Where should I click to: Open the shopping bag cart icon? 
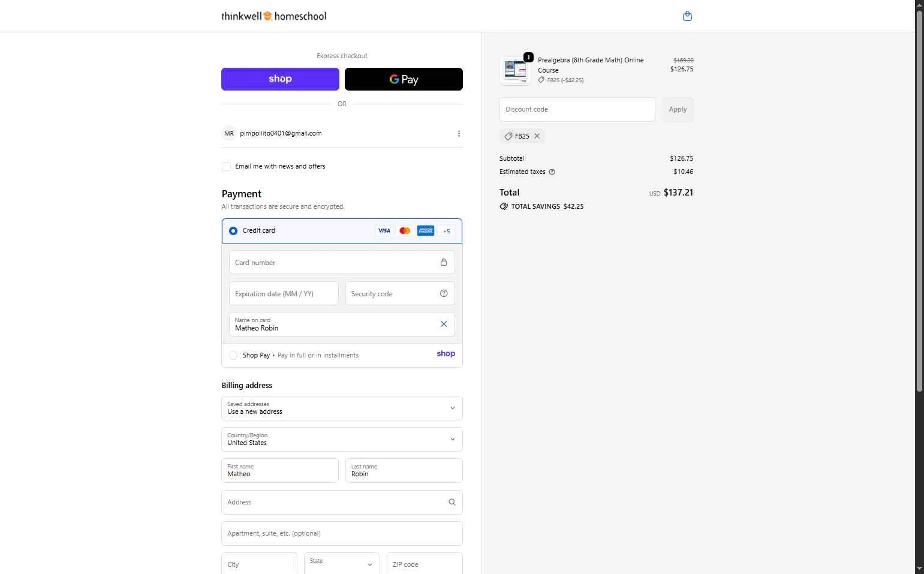687,16
